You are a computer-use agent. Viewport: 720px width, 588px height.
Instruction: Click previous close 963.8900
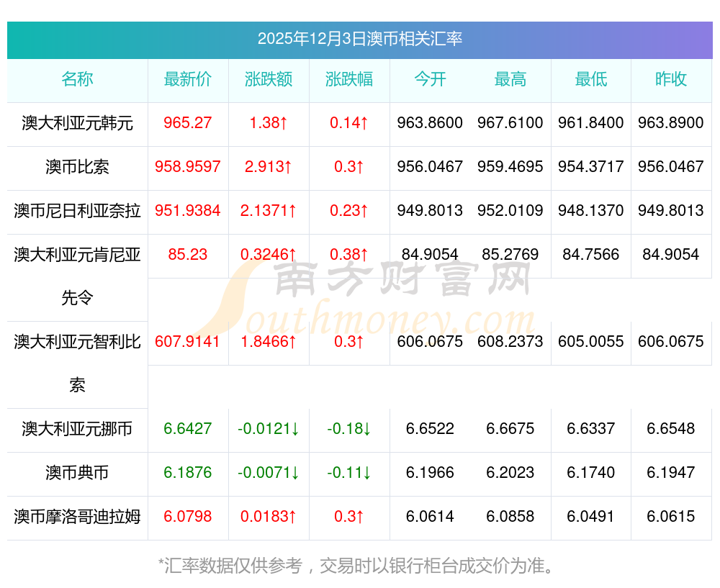coord(671,123)
